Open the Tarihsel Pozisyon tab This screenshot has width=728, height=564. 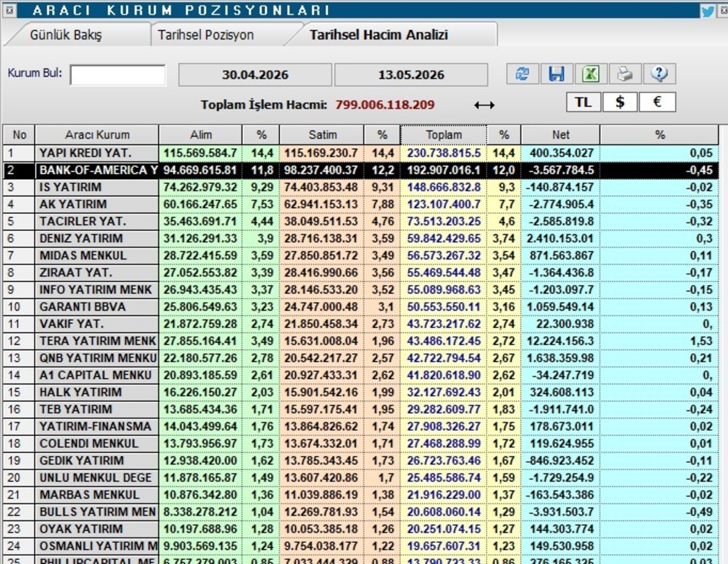coord(206,35)
